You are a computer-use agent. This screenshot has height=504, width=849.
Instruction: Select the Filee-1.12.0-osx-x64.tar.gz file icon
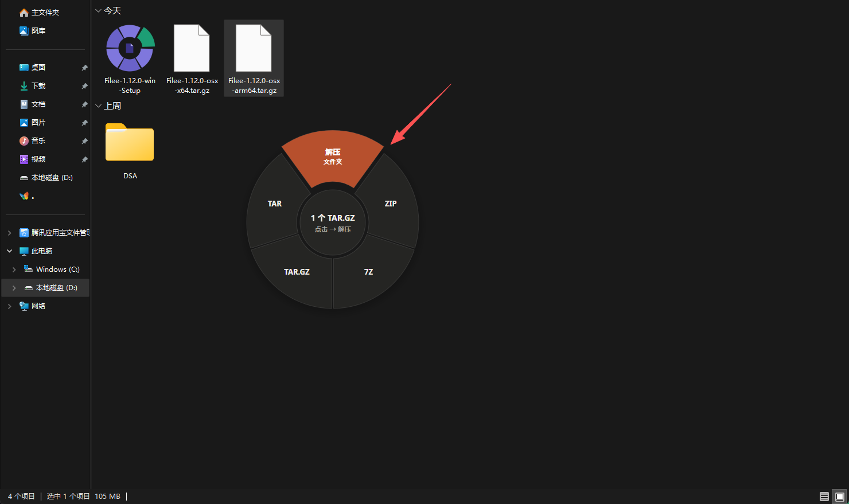(192, 48)
